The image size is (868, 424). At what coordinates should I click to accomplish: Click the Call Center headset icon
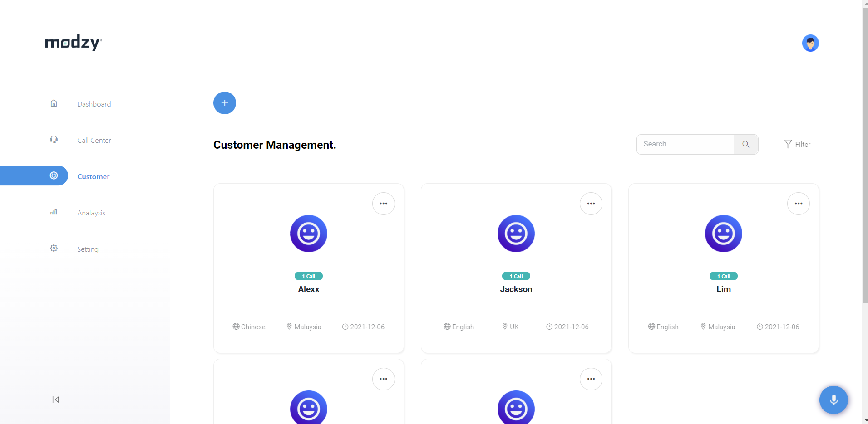(x=54, y=140)
